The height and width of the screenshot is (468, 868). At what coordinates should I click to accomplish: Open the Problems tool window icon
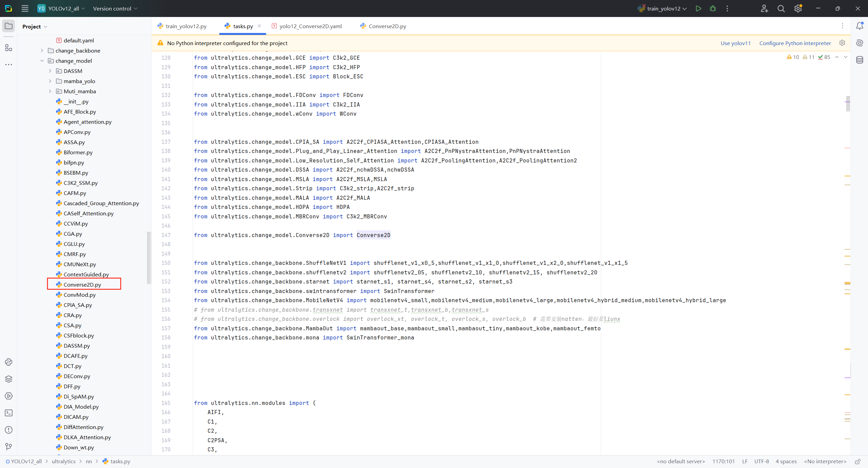coord(8,430)
